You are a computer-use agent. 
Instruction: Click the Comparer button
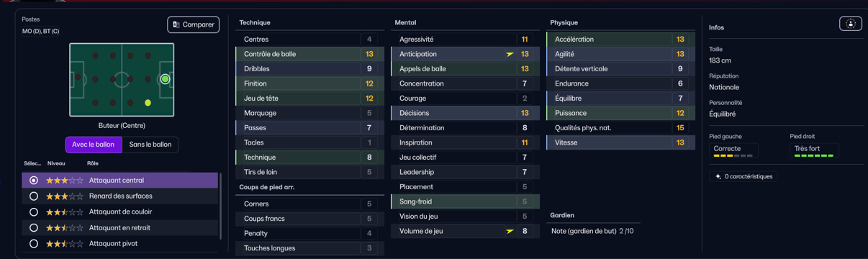[x=194, y=24]
